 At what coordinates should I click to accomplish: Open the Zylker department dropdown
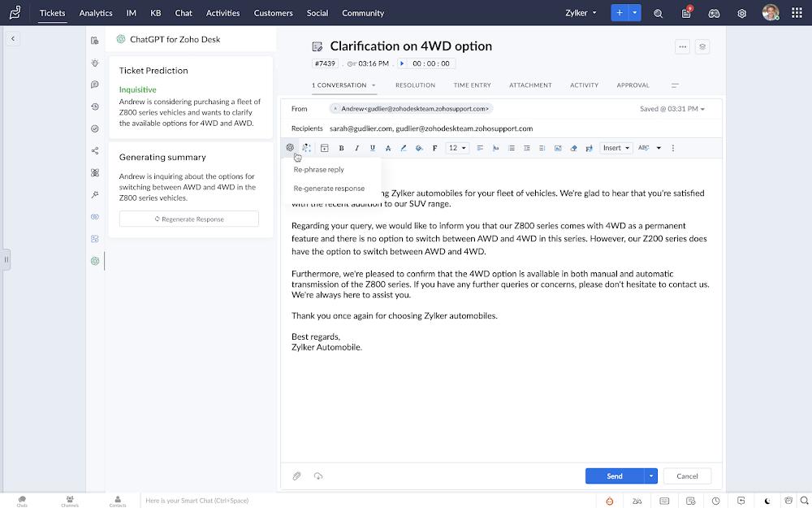click(581, 13)
